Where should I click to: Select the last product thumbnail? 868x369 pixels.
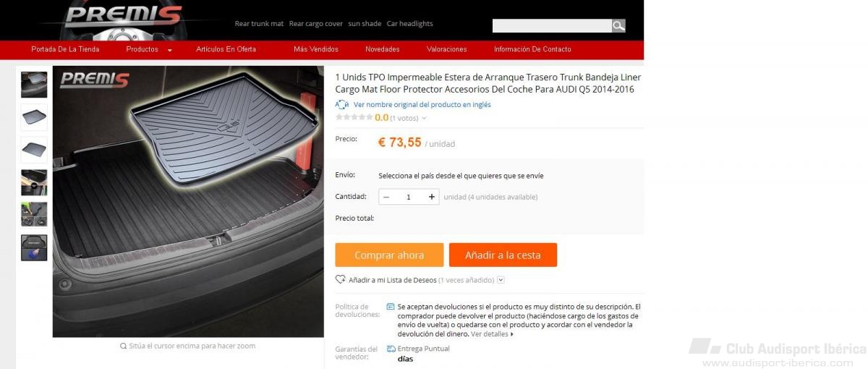click(34, 247)
